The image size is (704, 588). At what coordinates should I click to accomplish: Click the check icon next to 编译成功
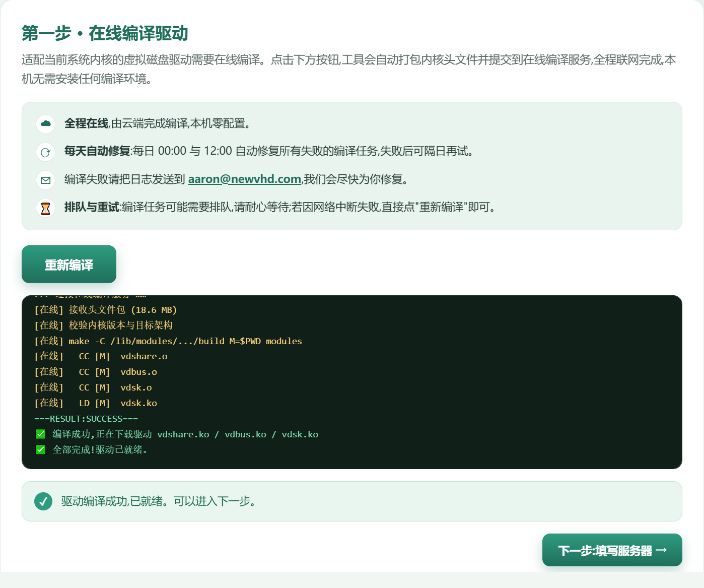point(41,434)
